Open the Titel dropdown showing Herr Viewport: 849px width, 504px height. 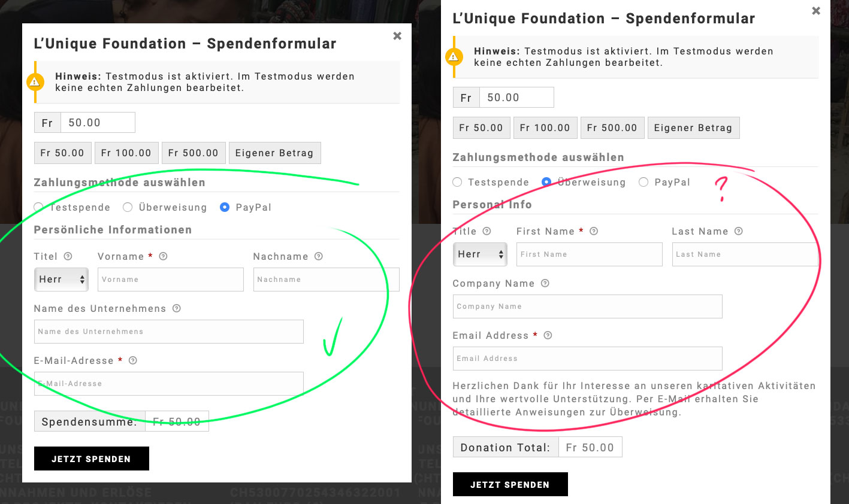[x=61, y=280]
